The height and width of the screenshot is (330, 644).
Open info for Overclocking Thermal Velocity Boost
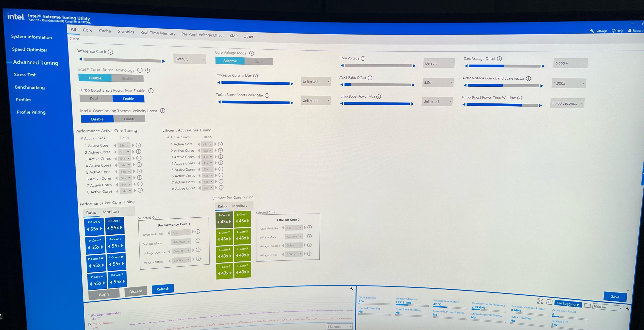[x=163, y=111]
